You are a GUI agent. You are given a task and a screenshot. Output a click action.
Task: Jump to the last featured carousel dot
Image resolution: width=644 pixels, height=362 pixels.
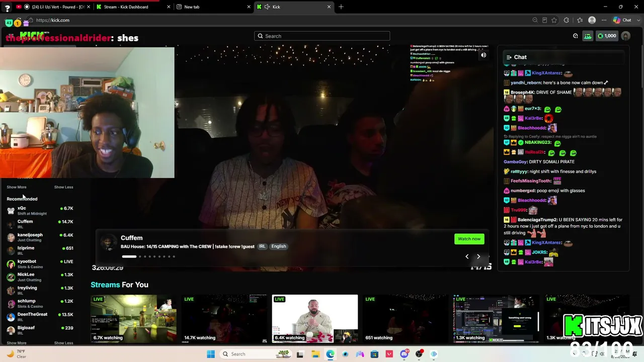[174, 256]
